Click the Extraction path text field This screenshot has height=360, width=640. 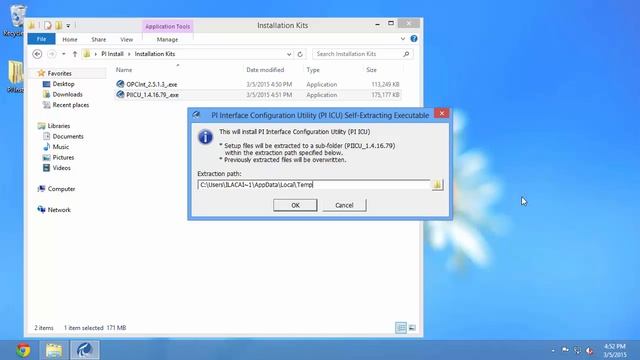[313, 184]
